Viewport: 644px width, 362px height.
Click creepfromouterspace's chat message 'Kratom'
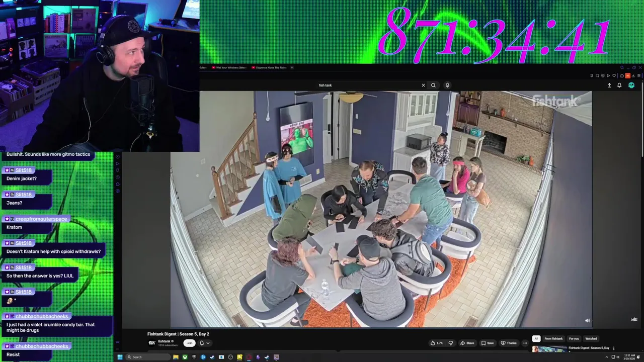(x=14, y=227)
